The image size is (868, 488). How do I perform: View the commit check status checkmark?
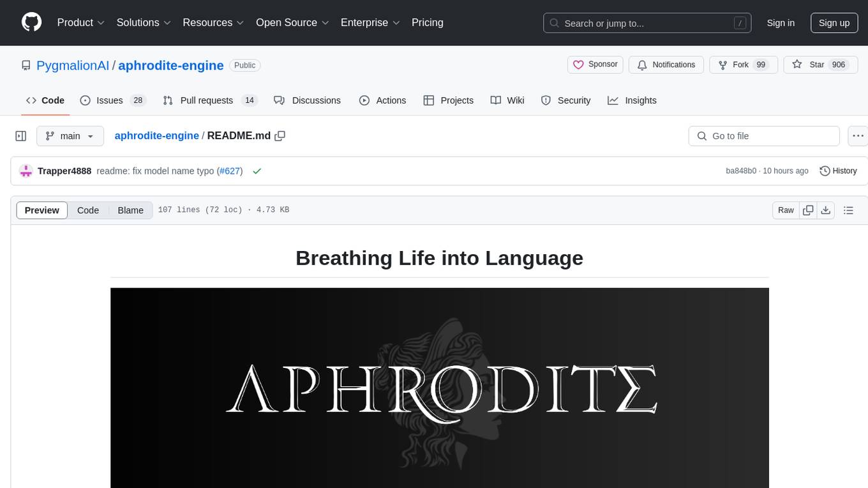257,171
